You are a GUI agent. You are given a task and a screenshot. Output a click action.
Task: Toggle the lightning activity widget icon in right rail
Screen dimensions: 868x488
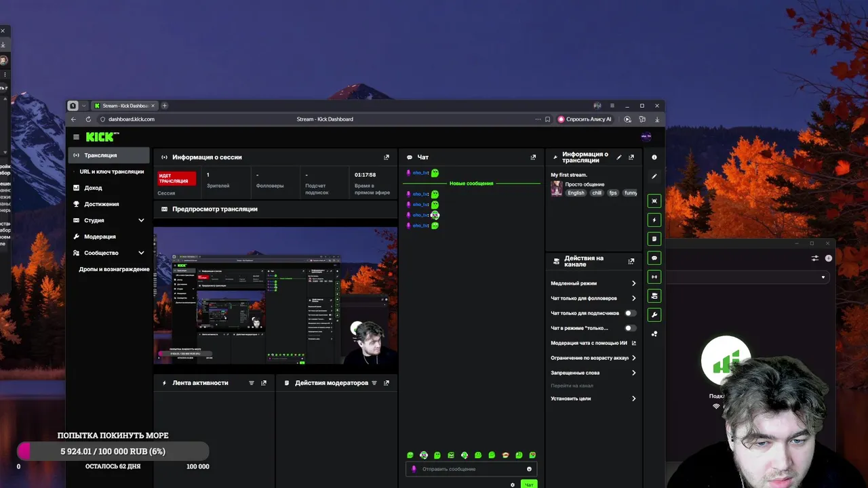[654, 220]
